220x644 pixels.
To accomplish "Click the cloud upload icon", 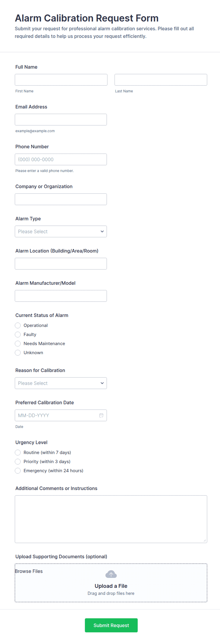I will click(x=111, y=574).
